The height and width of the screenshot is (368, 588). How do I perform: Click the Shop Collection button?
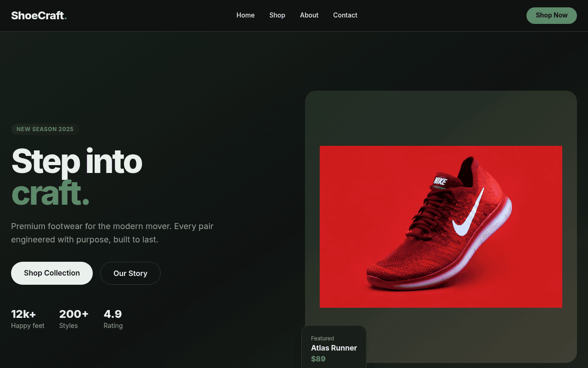(52, 273)
